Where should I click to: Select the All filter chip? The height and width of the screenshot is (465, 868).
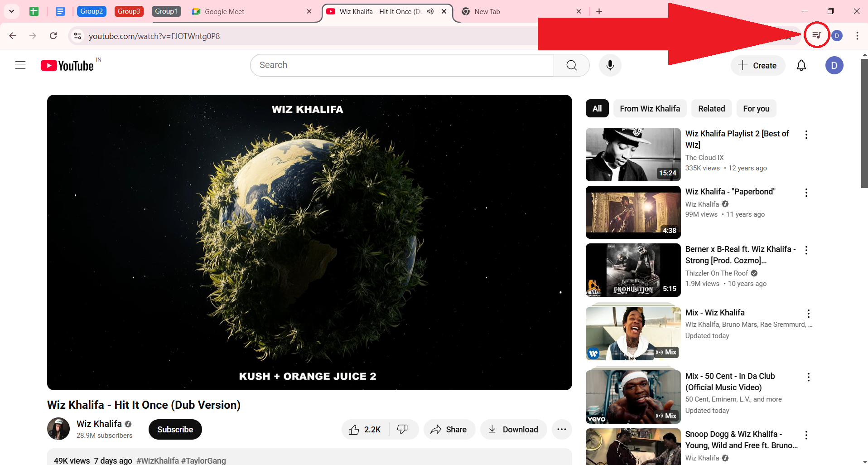click(597, 108)
